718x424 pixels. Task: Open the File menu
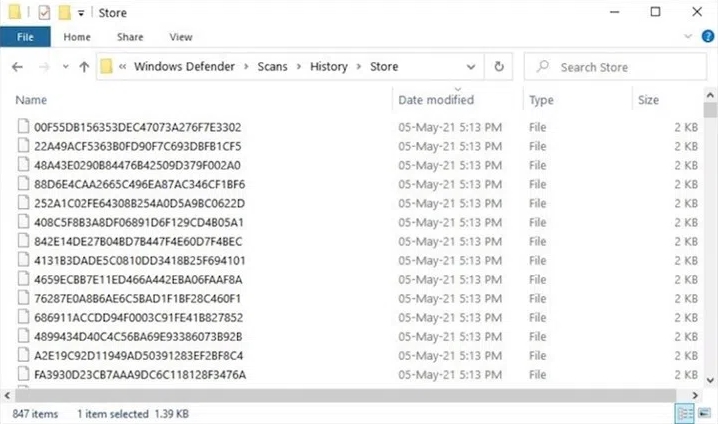25,37
